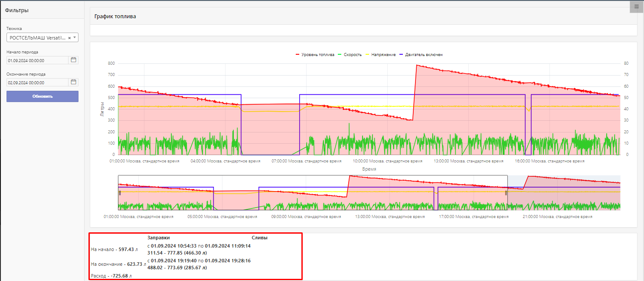Click the График топлива panel heading
Viewport: 644px width, 281px height.
[115, 17]
